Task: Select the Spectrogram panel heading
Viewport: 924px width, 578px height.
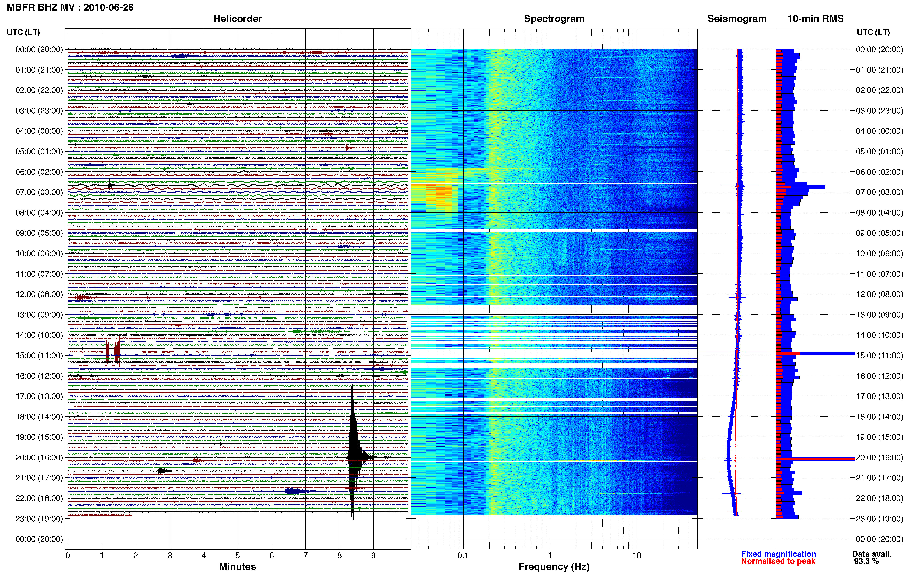Action: (x=554, y=19)
